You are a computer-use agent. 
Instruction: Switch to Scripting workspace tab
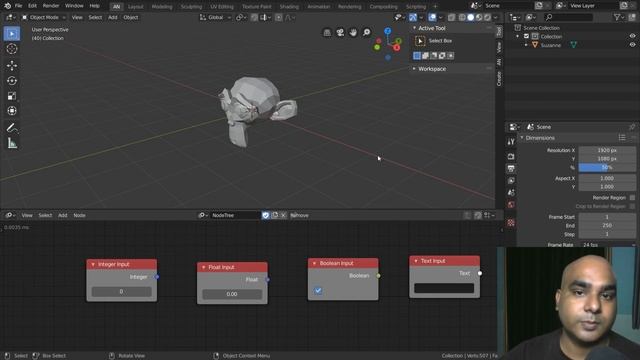(416, 7)
